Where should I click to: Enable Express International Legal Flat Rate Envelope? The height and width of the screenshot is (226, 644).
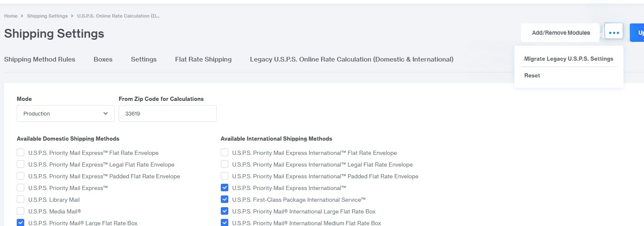click(225, 164)
